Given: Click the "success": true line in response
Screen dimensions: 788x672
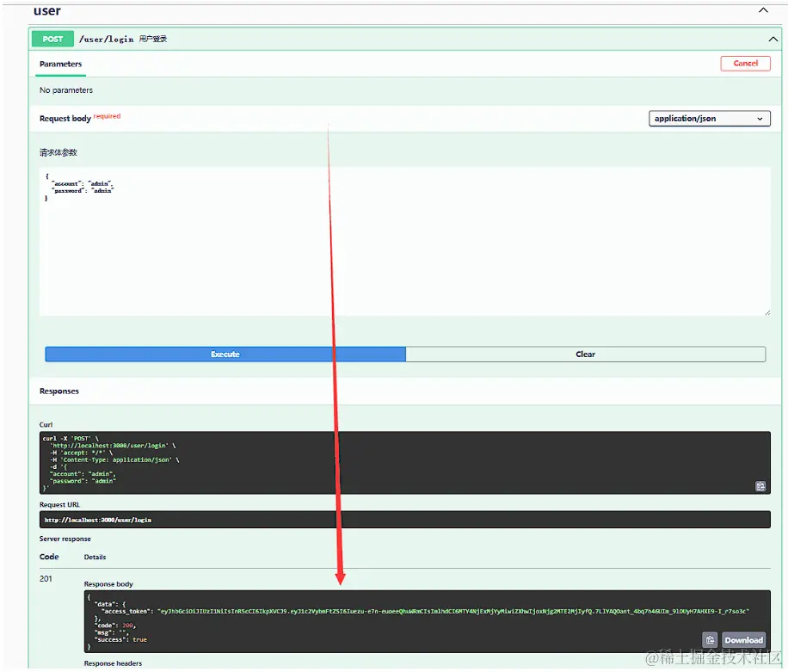Looking at the screenshot, I should pos(120,639).
